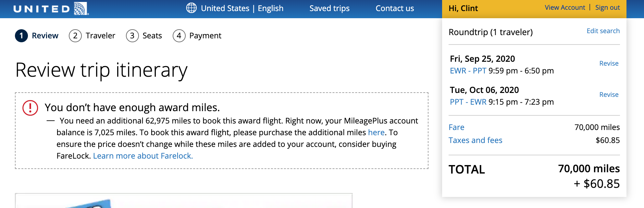Click the red alert warning icon
The width and height of the screenshot is (644, 208).
pos(30,108)
